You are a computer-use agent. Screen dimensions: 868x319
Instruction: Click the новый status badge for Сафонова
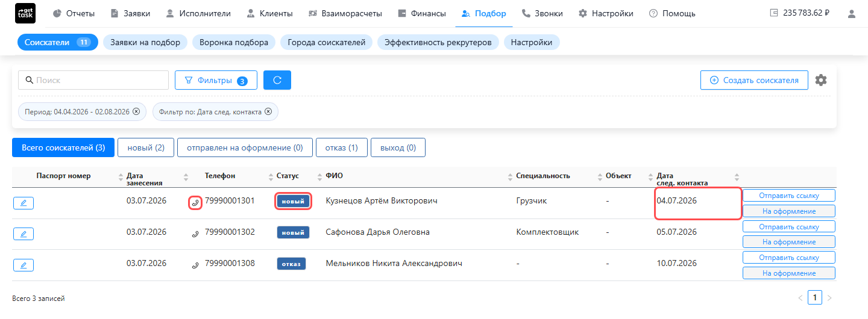pyautogui.click(x=293, y=232)
